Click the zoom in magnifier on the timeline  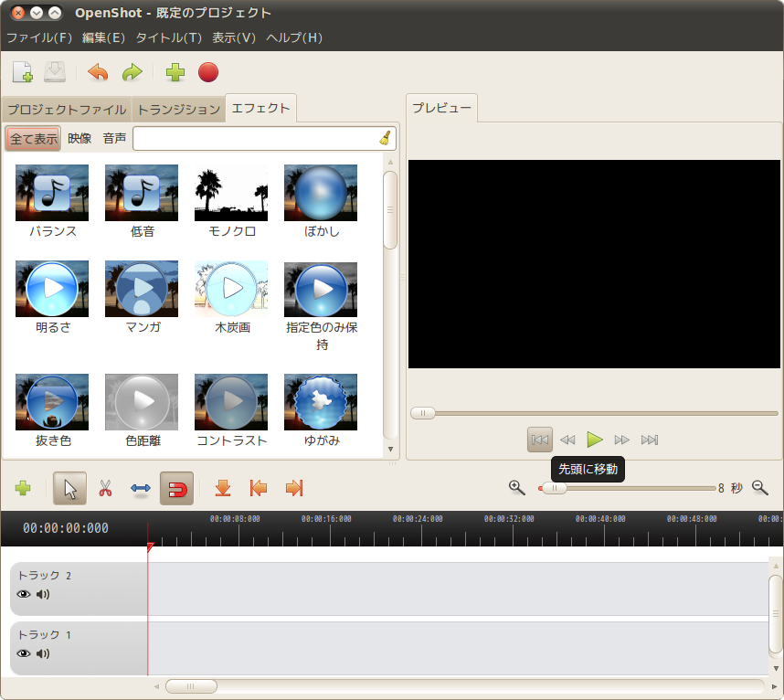click(517, 488)
